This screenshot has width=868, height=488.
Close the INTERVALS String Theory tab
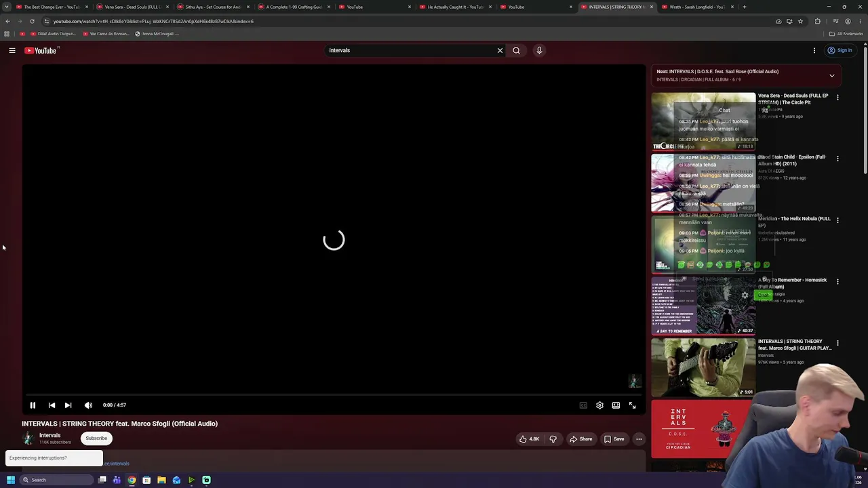[x=652, y=7]
